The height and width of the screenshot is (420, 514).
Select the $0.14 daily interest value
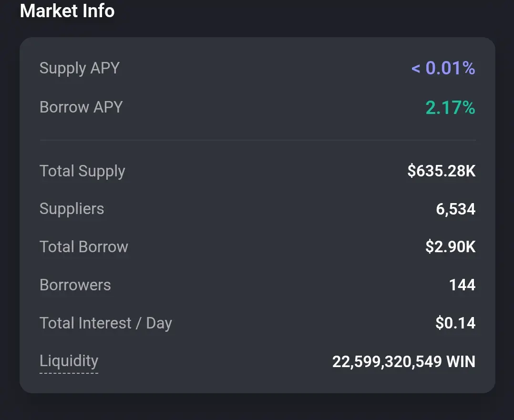455,323
